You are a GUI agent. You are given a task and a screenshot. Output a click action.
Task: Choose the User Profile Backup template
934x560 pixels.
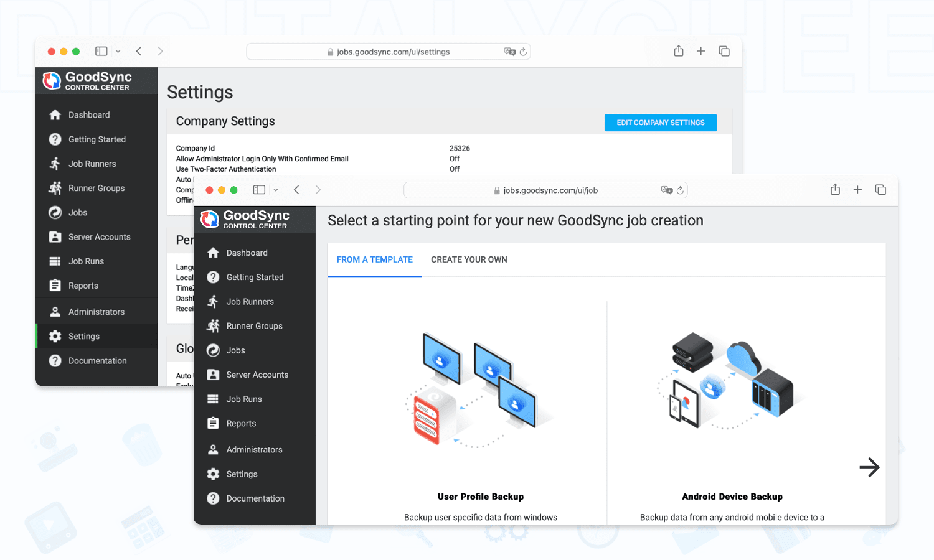(x=480, y=497)
